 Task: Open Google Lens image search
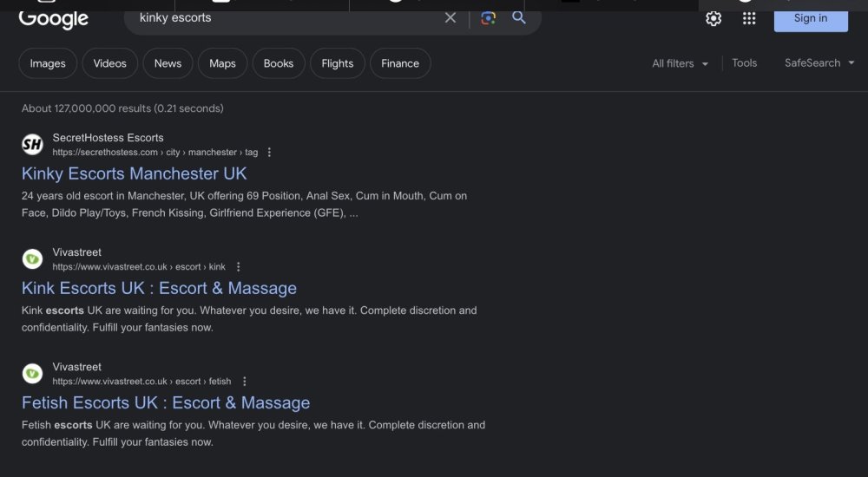click(x=488, y=17)
